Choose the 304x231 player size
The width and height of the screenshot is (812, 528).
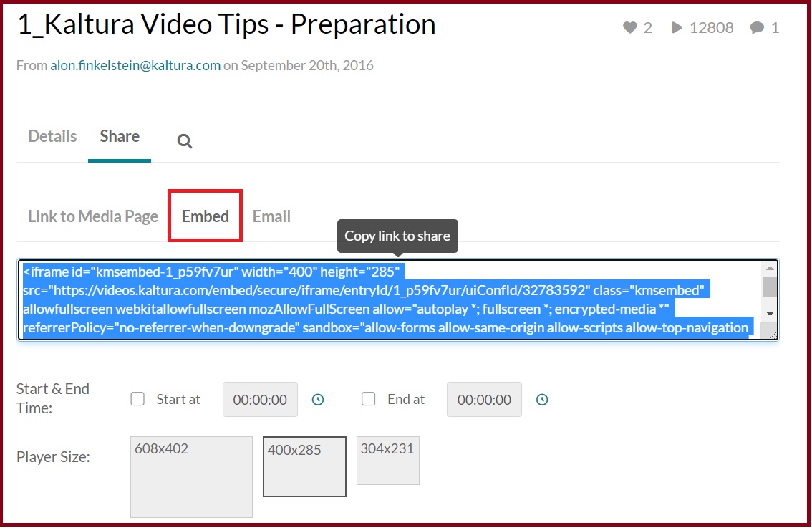tap(388, 461)
